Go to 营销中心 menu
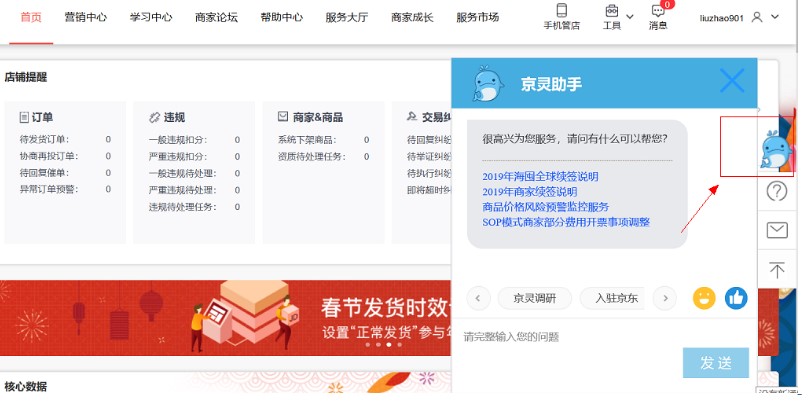 86,17
